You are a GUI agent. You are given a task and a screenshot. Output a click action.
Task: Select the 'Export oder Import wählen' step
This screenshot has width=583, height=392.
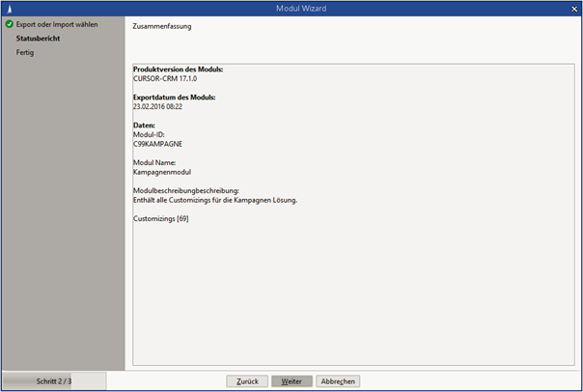tap(57, 23)
